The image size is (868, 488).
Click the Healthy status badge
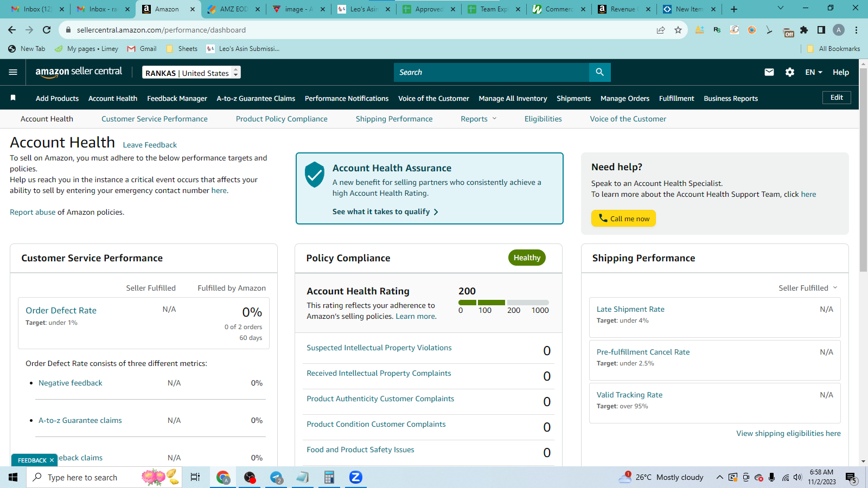pos(527,258)
